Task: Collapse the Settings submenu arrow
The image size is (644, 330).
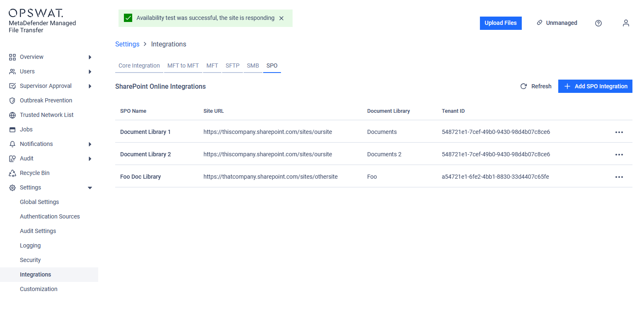Action: click(x=90, y=188)
